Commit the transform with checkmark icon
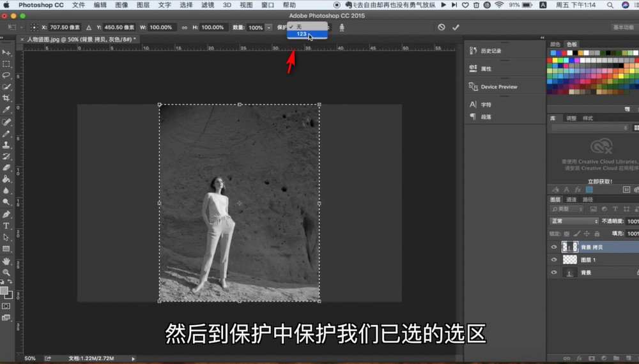This screenshot has height=364, width=639. click(x=456, y=27)
